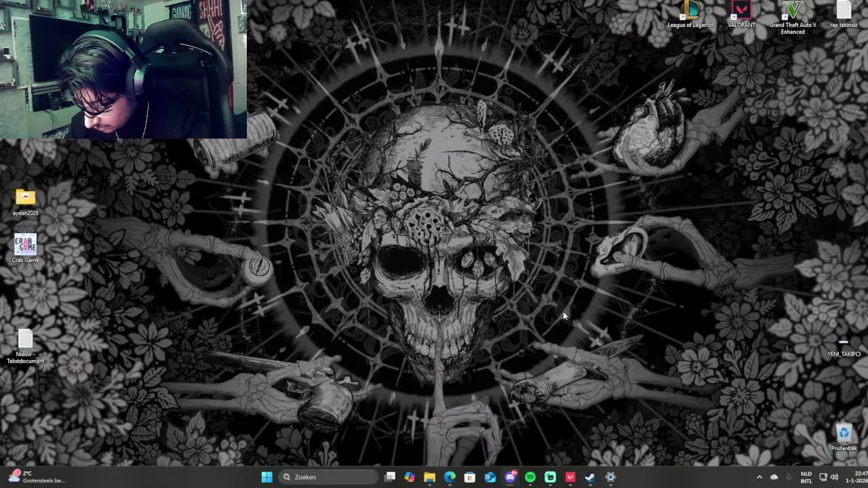Open Outlook from the taskbar
Screen dimensions: 868x488
[490, 477]
